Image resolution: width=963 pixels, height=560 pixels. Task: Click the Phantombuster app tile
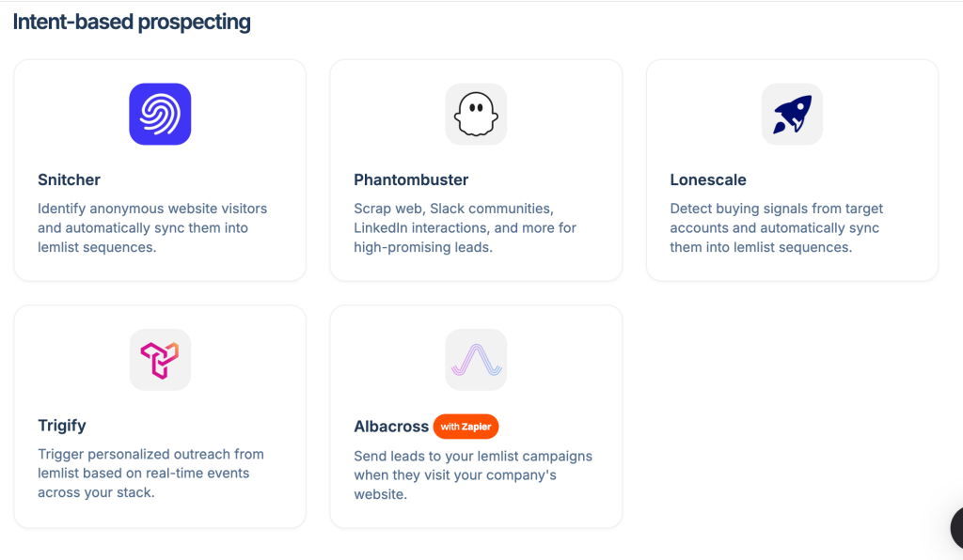[476, 169]
